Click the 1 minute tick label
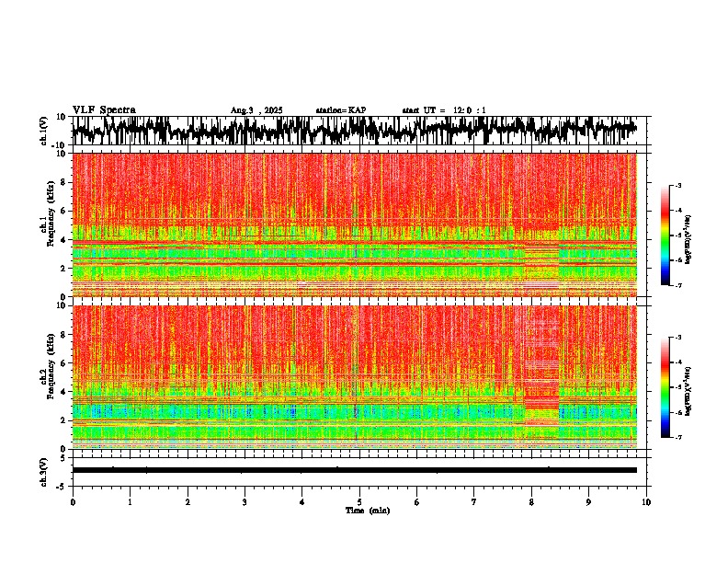The image size is (728, 563). click(130, 502)
